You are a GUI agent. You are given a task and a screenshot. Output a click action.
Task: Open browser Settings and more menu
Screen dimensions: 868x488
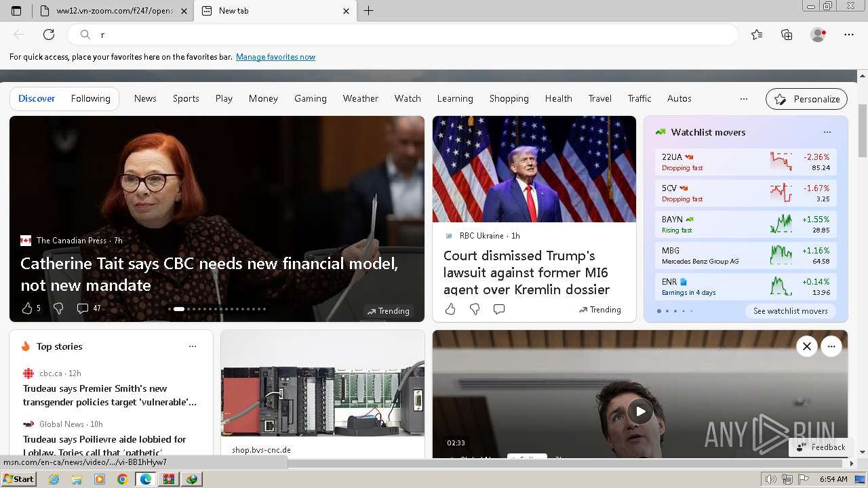849,35
